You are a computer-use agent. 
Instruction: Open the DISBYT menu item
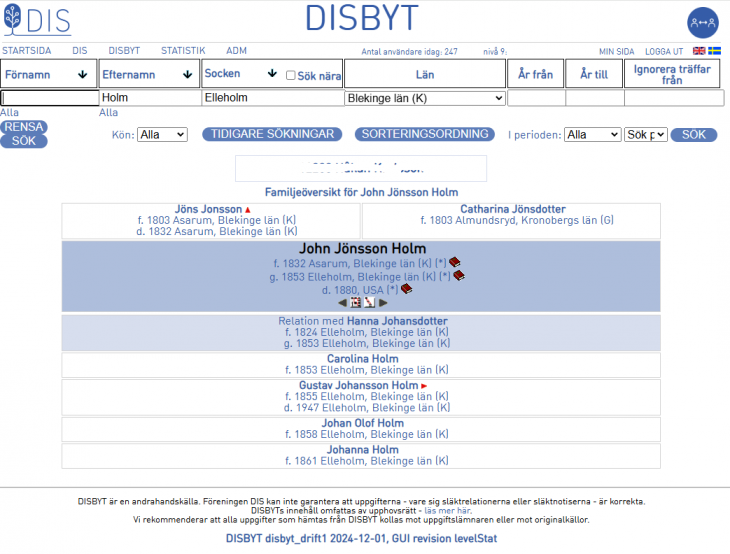[124, 51]
